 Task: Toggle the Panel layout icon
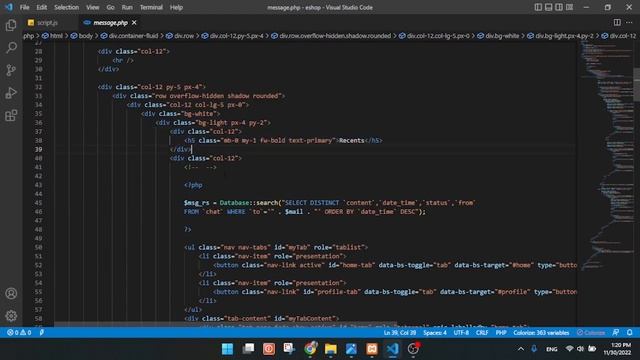click(549, 7)
